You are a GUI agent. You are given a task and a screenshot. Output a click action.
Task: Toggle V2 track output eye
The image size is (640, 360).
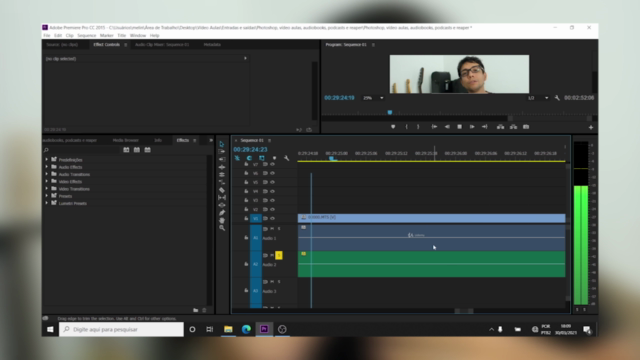tap(272, 209)
